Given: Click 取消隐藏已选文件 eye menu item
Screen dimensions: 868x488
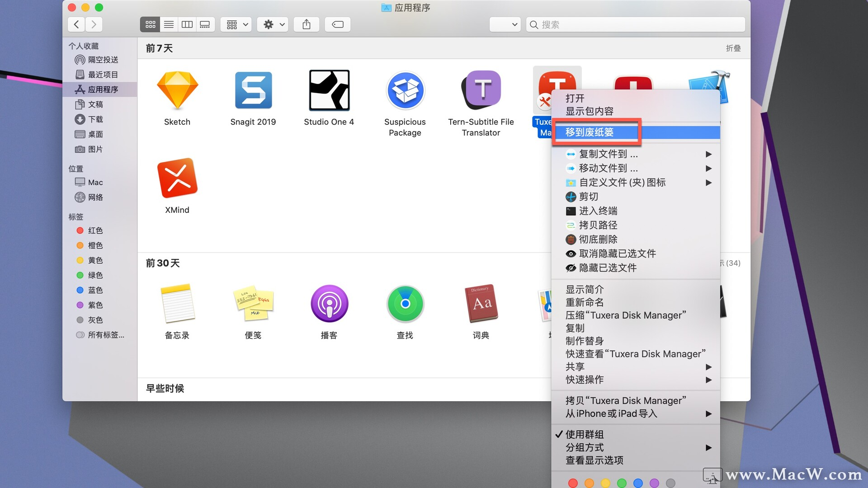Looking at the screenshot, I should click(617, 253).
